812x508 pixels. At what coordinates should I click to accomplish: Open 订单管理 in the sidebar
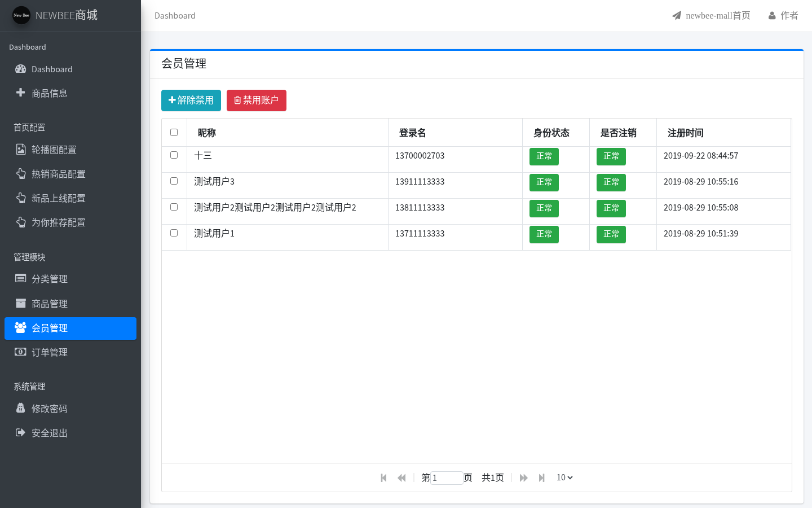click(x=70, y=352)
